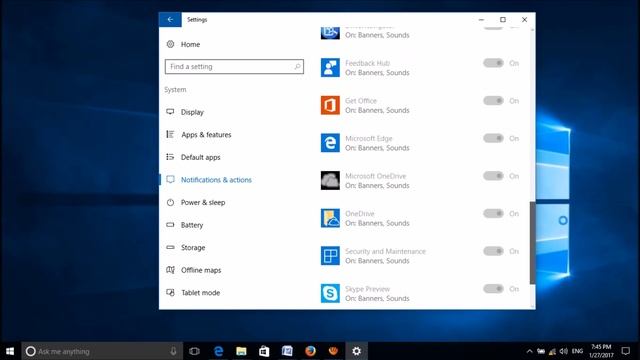Click the Microsoft OneDrive cloud icon
The image size is (640, 360).
coord(330,180)
